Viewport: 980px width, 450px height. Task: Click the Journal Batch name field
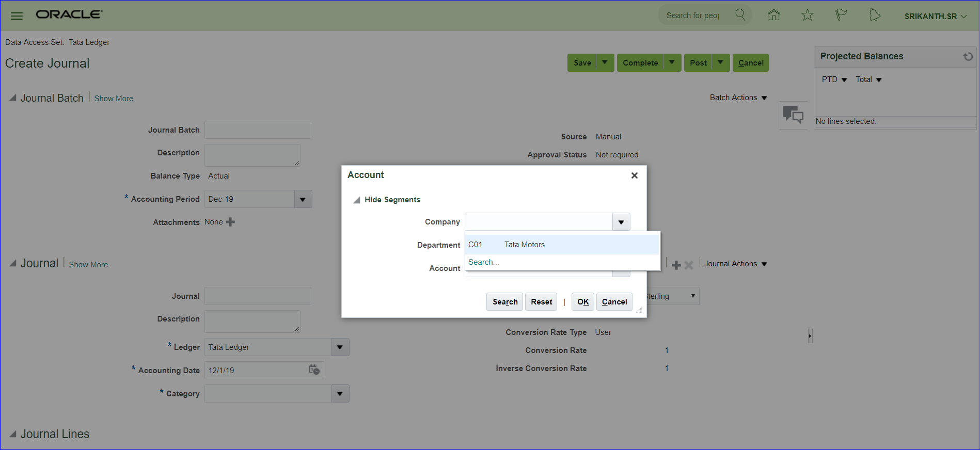pos(258,130)
